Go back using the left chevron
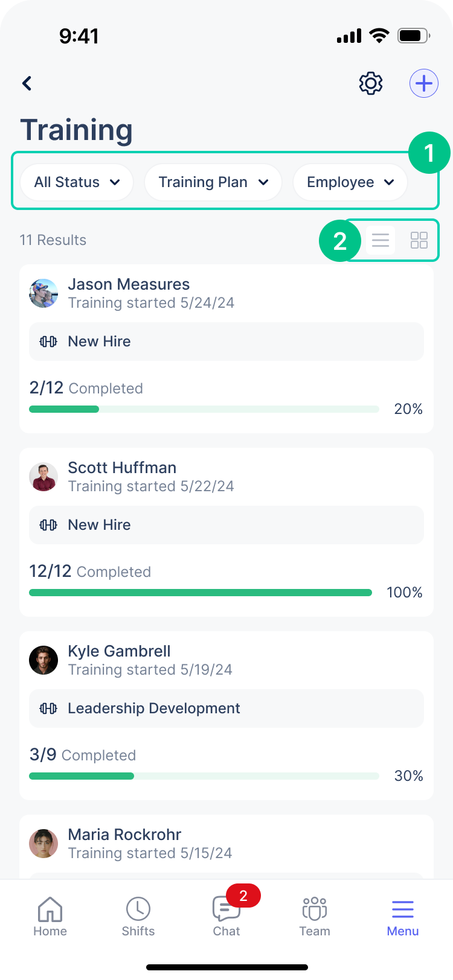 tap(27, 83)
